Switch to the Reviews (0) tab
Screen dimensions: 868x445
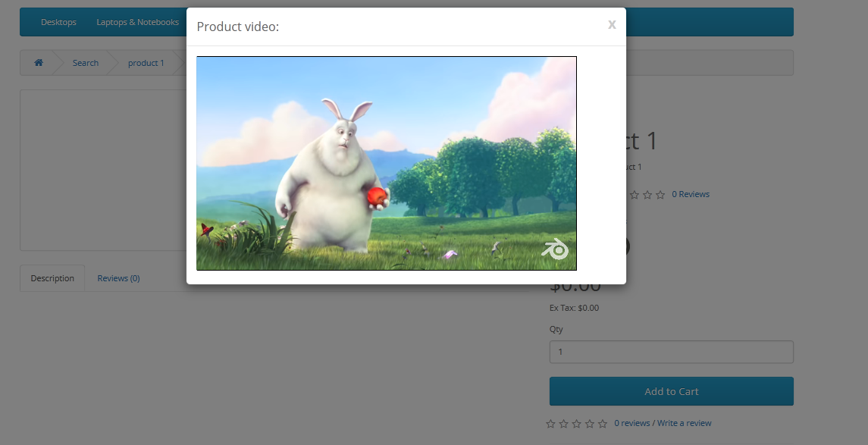118,278
